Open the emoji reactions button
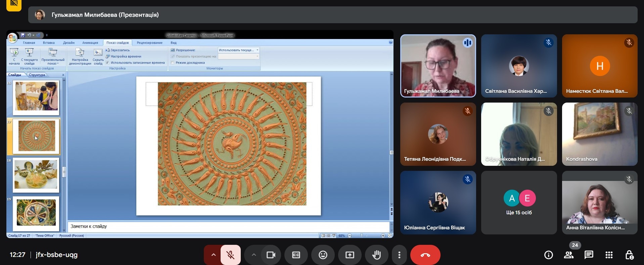This screenshot has width=644, height=265. [323, 255]
